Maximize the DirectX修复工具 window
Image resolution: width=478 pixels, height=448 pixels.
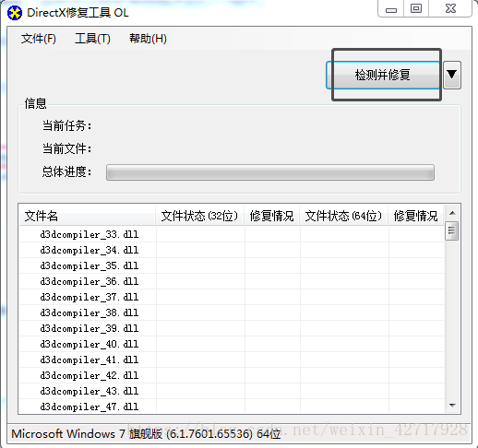click(x=416, y=8)
